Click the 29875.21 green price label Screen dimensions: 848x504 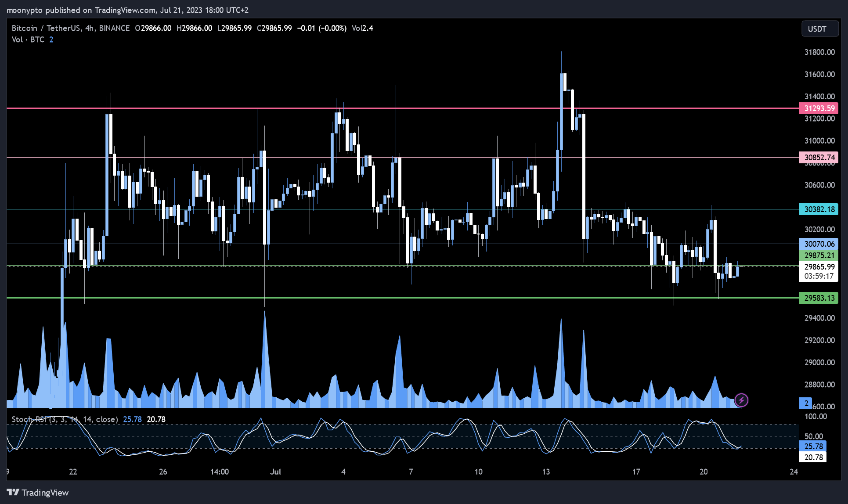819,256
